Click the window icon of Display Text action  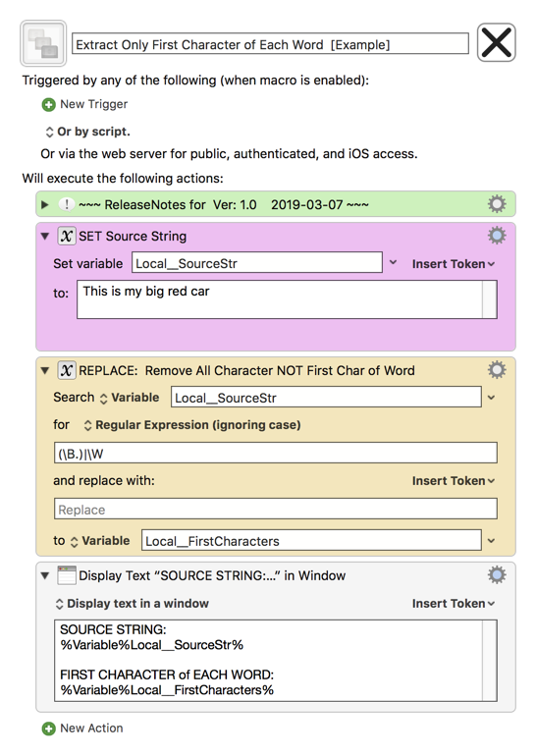click(67, 575)
